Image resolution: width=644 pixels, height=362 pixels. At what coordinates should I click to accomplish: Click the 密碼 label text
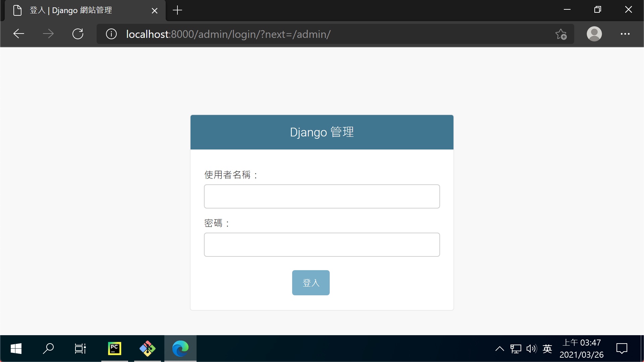coord(217,223)
